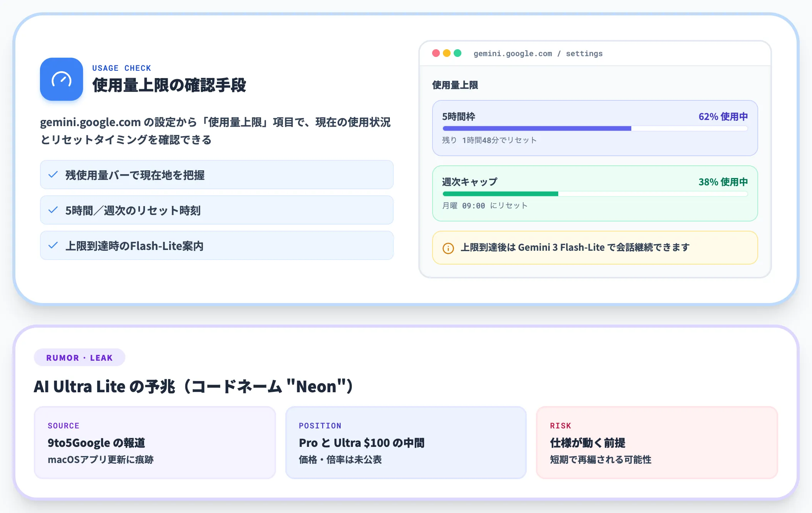The image size is (812, 513).
Task: Click the 38% 使用中 label
Action: 723,182
